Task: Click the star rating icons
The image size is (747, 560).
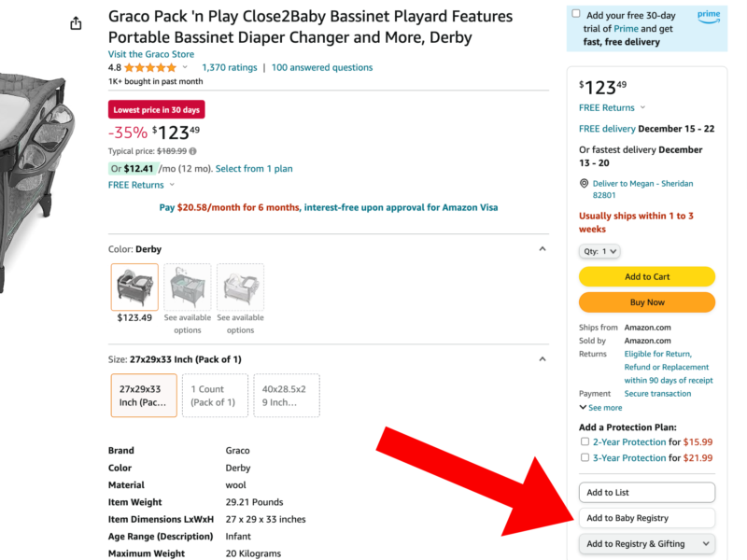Action: [149, 68]
